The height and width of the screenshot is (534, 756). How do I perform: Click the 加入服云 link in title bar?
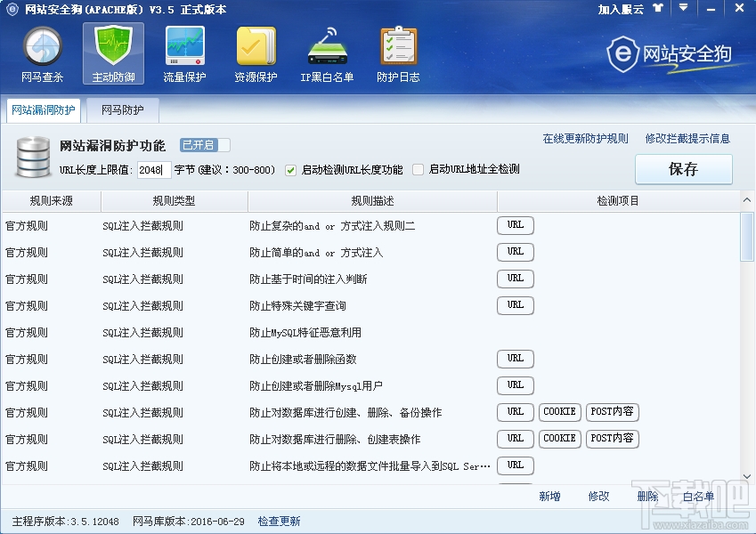click(x=621, y=9)
